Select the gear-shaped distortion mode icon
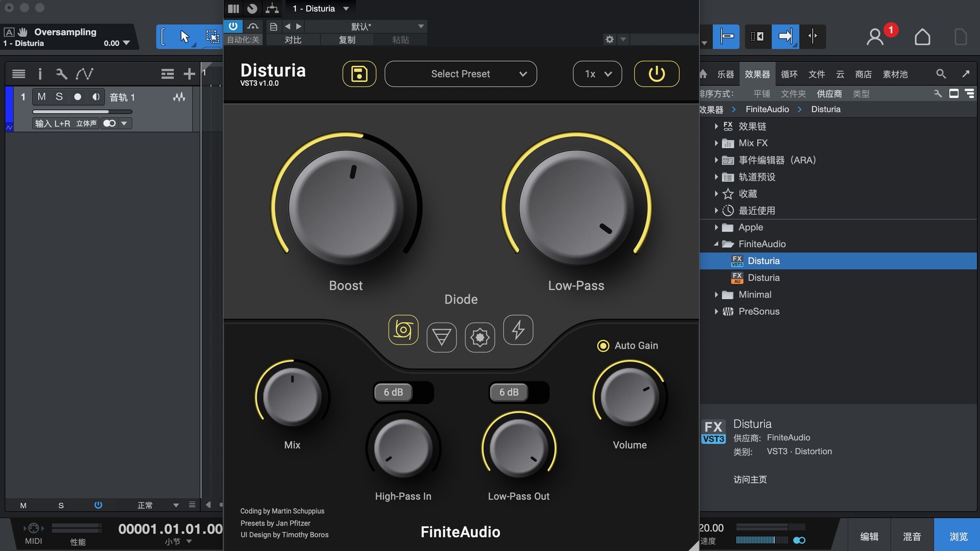The image size is (980, 551). click(x=480, y=337)
